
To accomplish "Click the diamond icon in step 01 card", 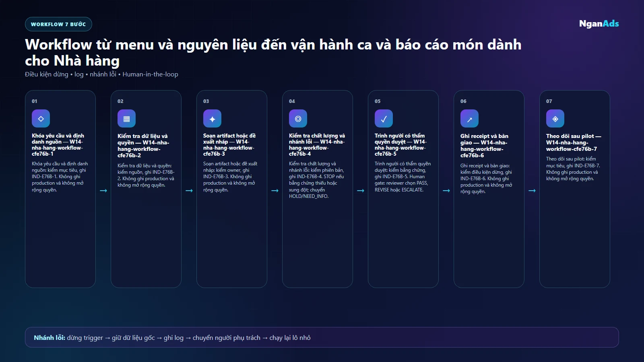I will click(41, 119).
